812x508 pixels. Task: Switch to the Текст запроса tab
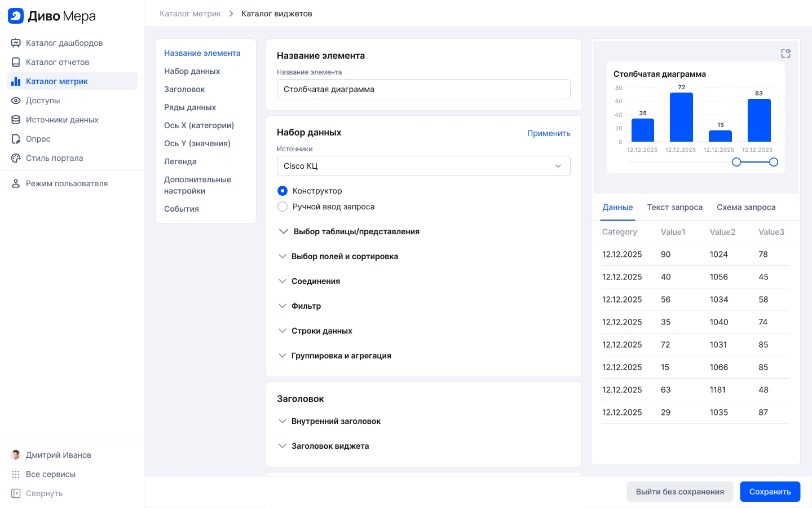tap(674, 207)
